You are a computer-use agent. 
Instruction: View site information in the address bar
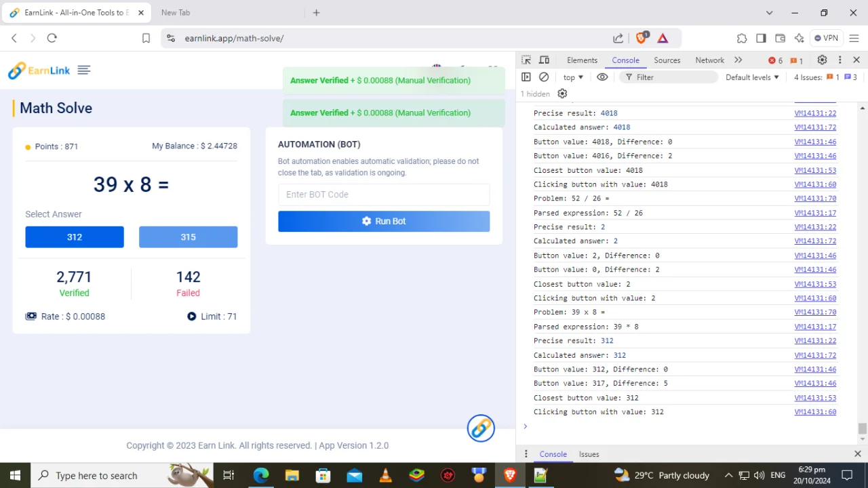[170, 38]
